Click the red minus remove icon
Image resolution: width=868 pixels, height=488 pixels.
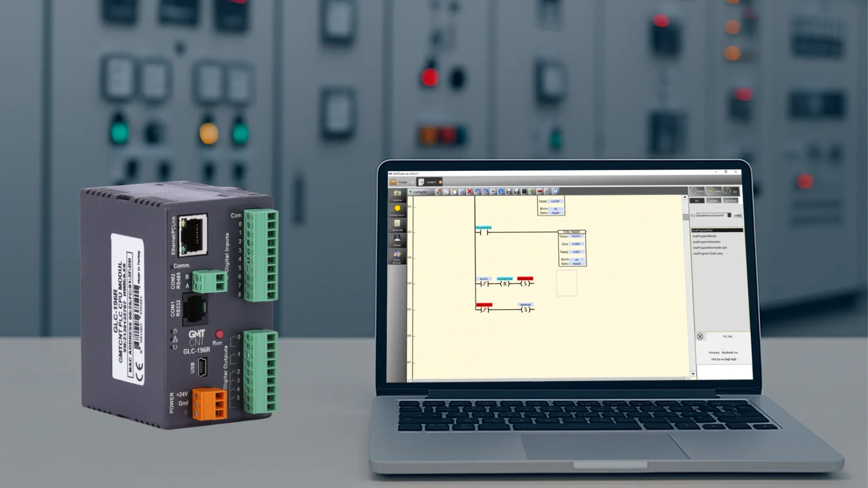(540, 191)
